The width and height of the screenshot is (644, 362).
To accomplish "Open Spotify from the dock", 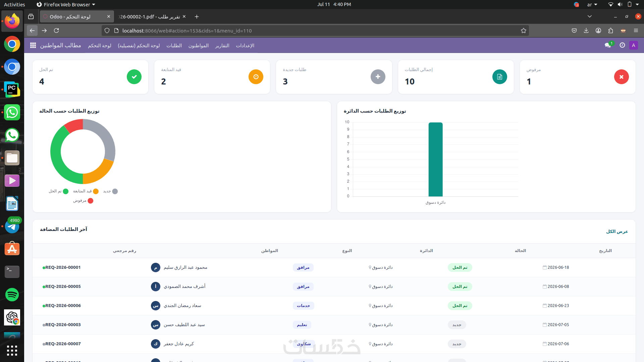I will click(12, 295).
